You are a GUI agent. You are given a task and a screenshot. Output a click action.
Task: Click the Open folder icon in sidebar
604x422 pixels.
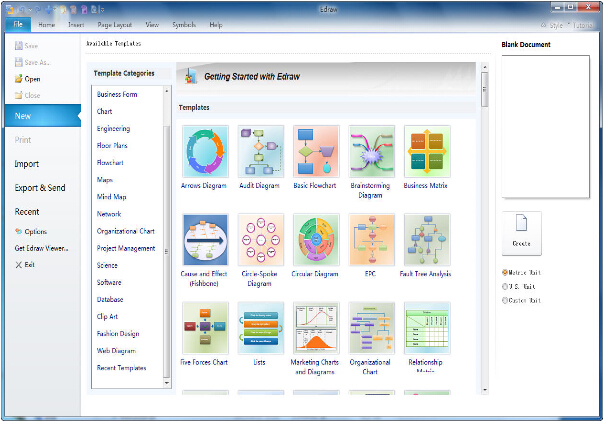[18, 79]
